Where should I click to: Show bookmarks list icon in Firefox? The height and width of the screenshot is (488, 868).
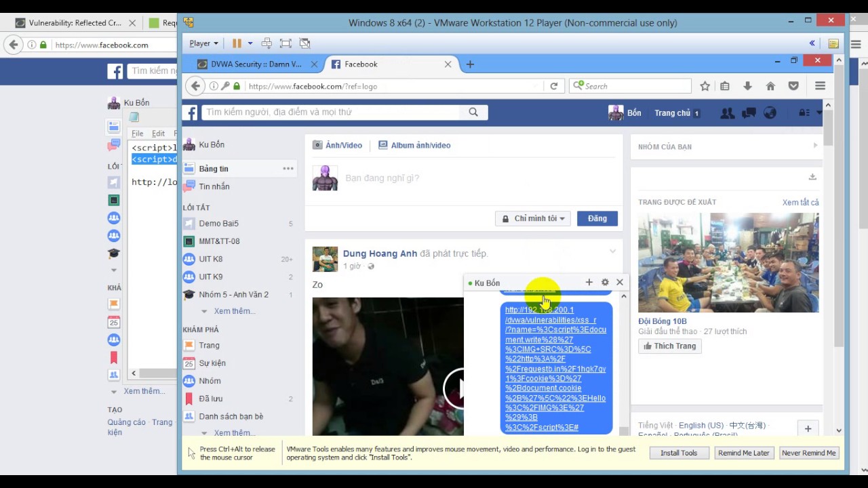(725, 86)
